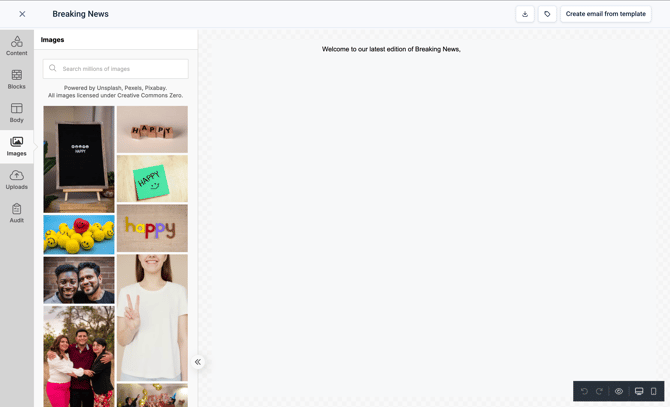Toggle preview with the eye icon
Viewport: 670px width, 407px height.
point(619,391)
